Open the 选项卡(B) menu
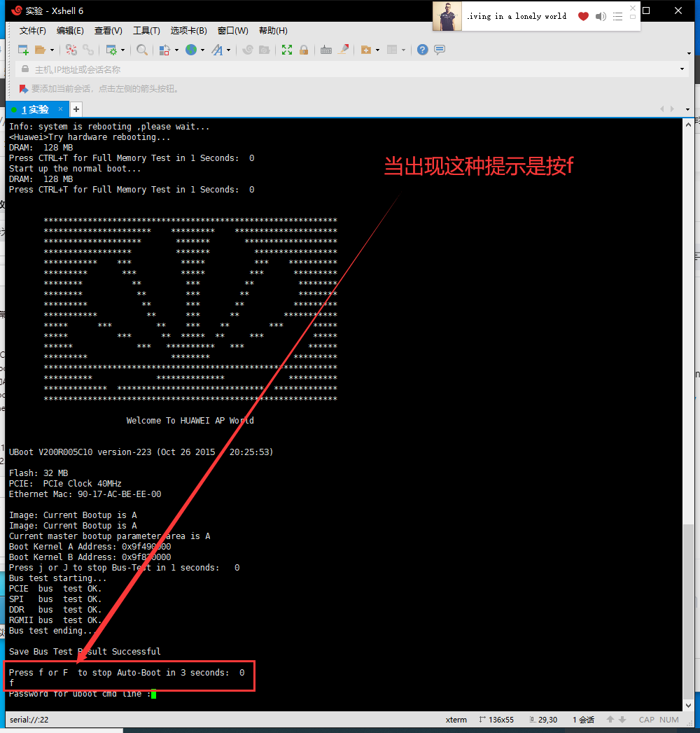Viewport: 700px width, 733px height. 189,31
